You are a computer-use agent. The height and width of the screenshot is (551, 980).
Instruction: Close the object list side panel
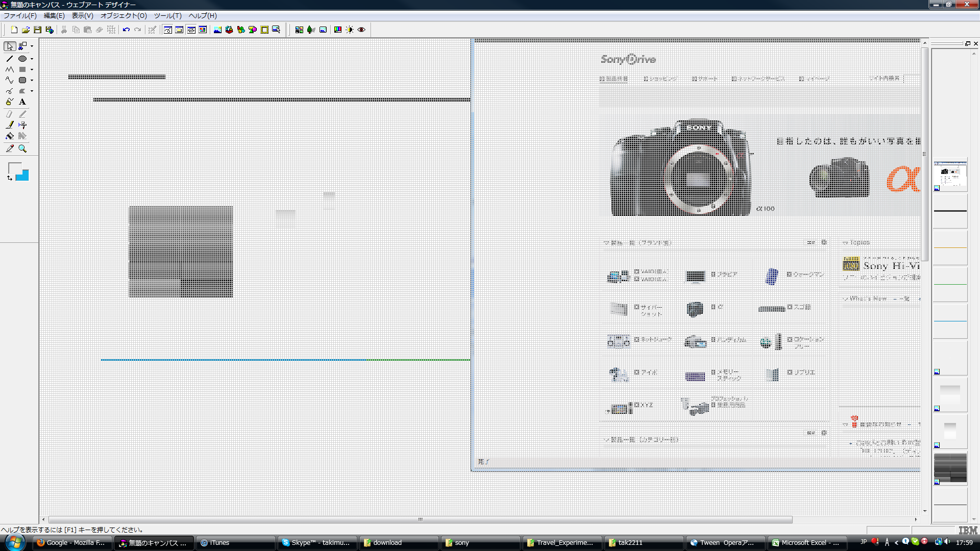point(975,44)
